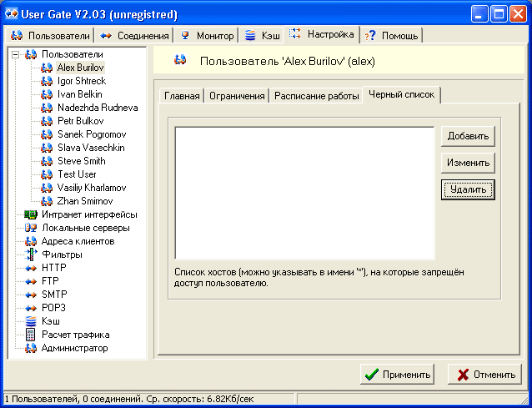Image resolution: width=532 pixels, height=408 pixels.
Task: Click the user icon beside Nadezhda Rudneva
Action: 47,108
